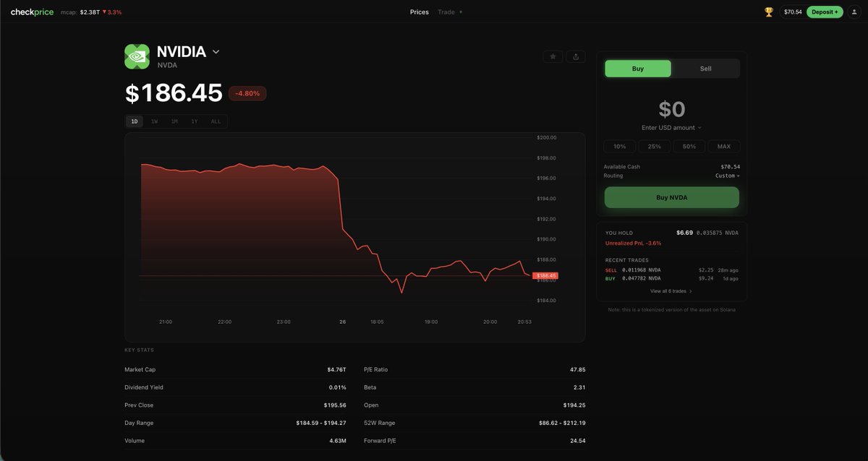Screen dimensions: 868x461
Task: Keep the Buy tab selected
Action: pos(637,68)
